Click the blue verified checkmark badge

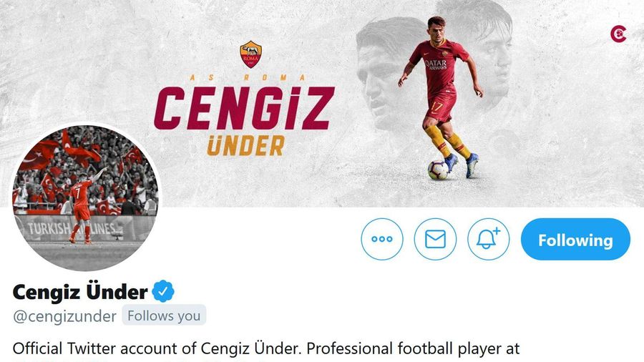coord(163,291)
